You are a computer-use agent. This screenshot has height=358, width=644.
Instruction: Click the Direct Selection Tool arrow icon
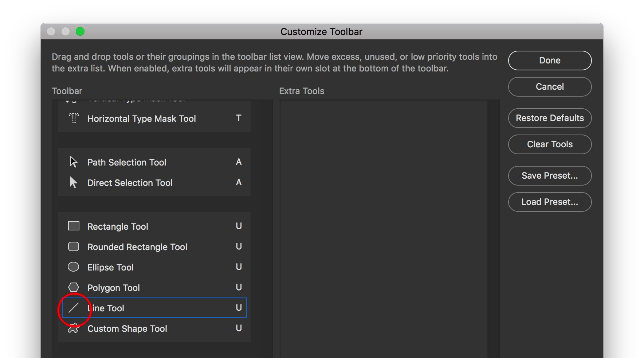tap(74, 182)
